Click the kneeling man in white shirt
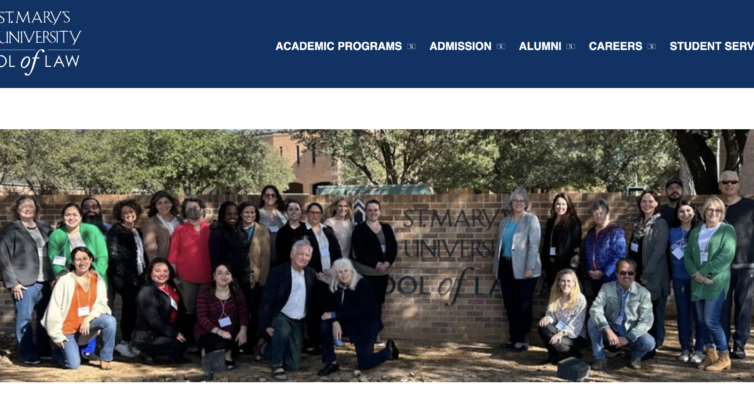The width and height of the screenshot is (754, 400). [288, 308]
